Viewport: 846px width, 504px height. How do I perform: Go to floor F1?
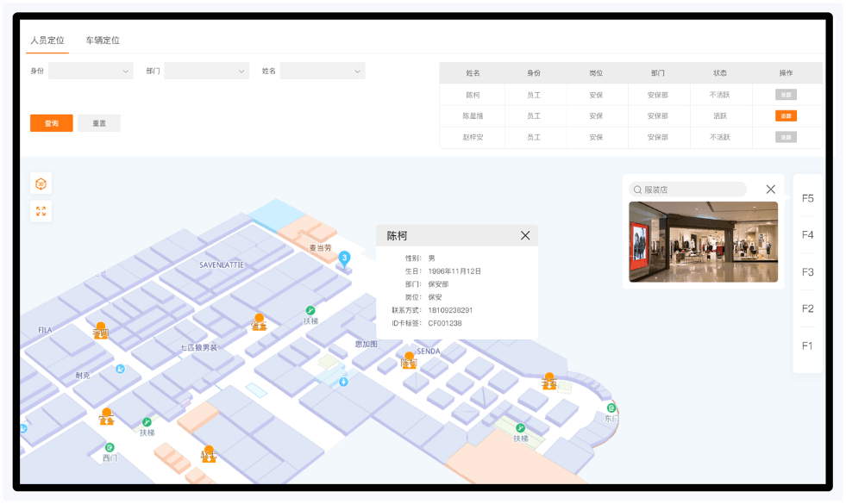pyautogui.click(x=807, y=346)
